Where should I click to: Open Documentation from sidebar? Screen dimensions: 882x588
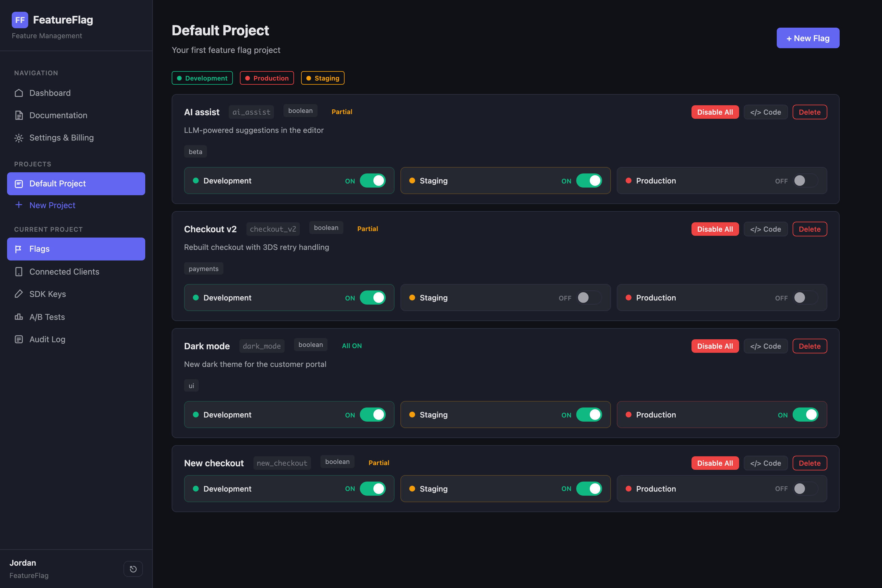click(x=76, y=116)
